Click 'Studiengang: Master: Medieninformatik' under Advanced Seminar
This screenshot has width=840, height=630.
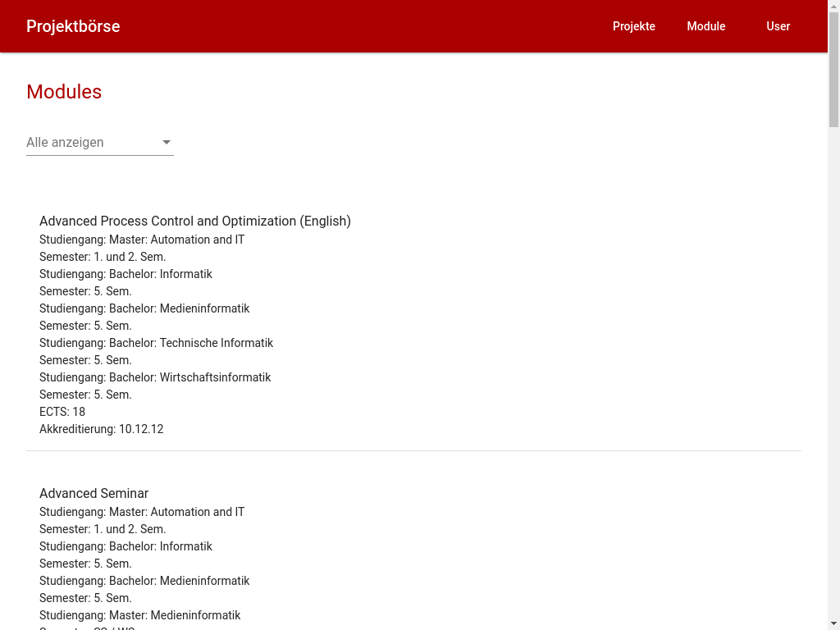click(x=139, y=615)
